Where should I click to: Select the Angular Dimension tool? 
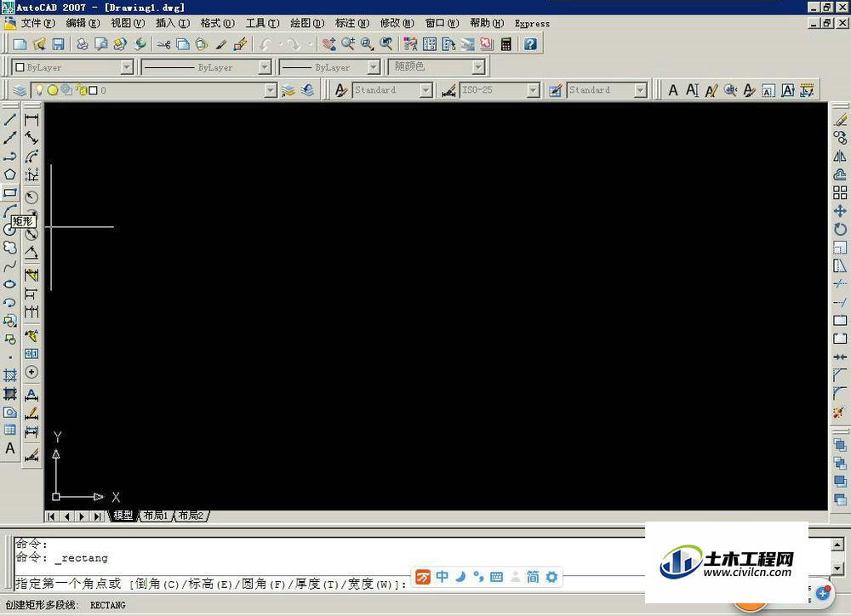31,253
